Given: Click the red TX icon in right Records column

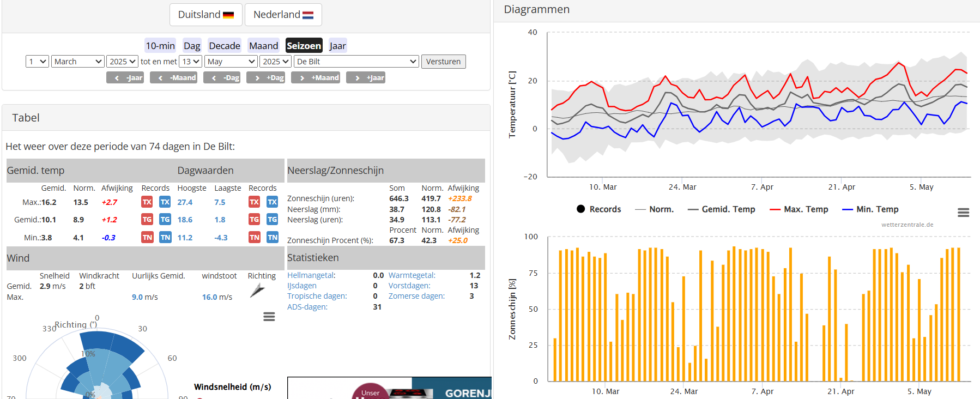Looking at the screenshot, I should (x=255, y=202).
